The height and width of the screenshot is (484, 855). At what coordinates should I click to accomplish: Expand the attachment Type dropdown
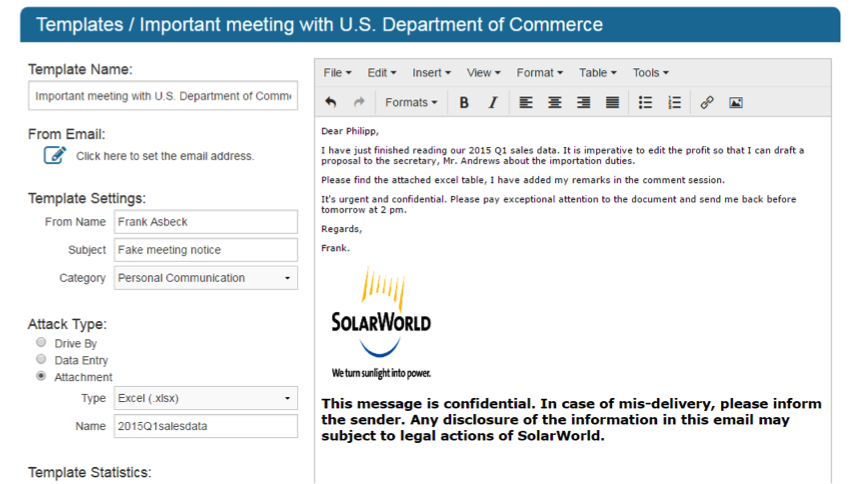coord(205,398)
